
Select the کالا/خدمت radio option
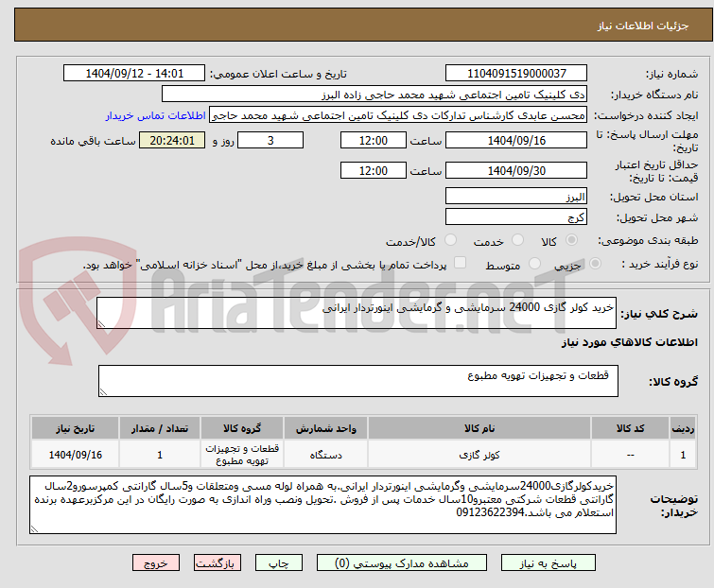[x=450, y=240]
